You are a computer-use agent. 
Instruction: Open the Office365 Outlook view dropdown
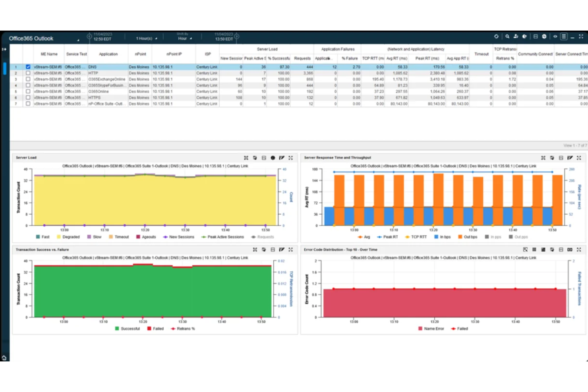click(78, 39)
